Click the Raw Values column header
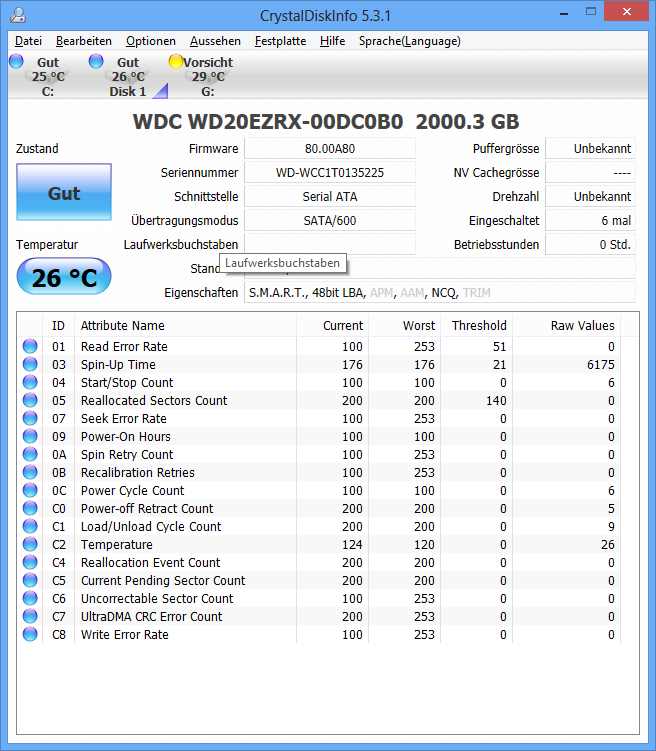This screenshot has width=656, height=751. (566, 326)
